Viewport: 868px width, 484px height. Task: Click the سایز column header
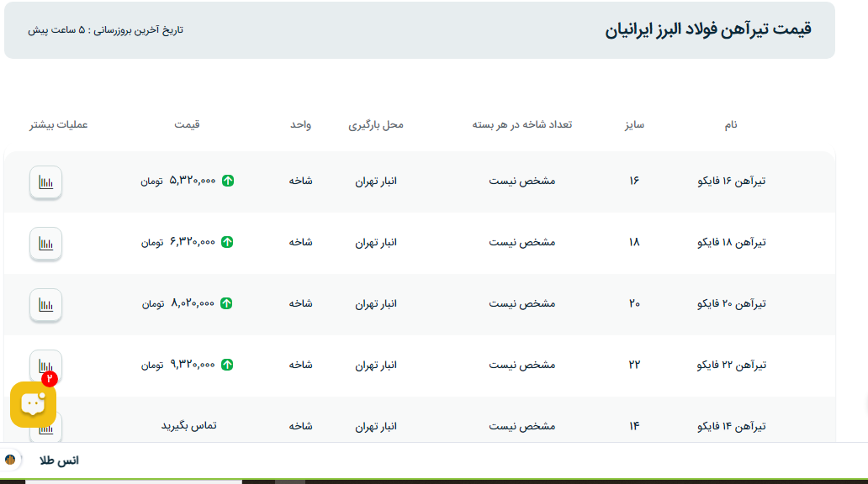click(x=633, y=124)
